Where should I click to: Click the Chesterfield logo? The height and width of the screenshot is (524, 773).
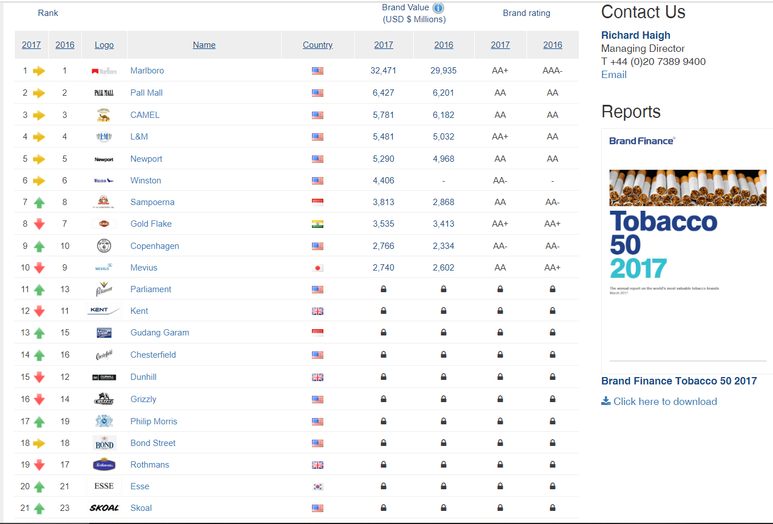104,355
